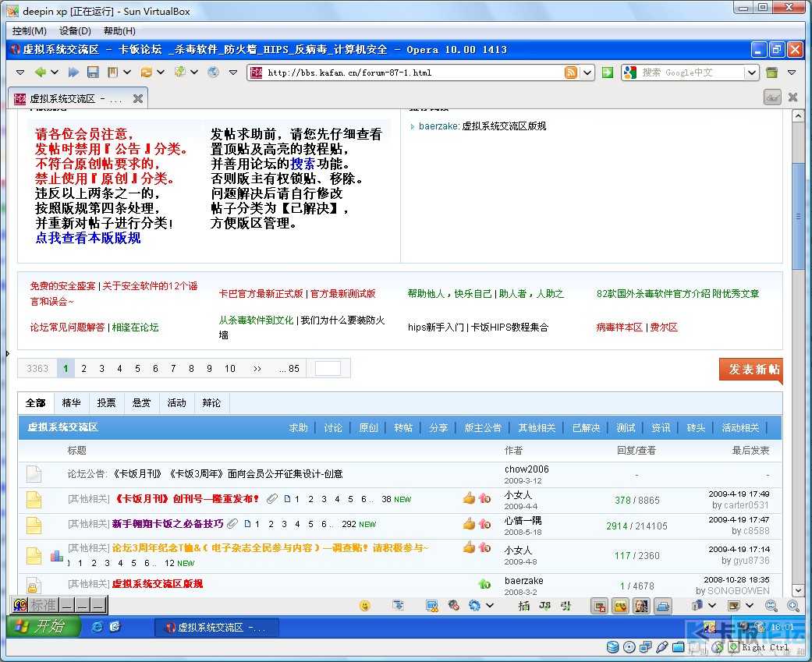
Task: Click the green Back arrow in Opera toolbar
Action: (x=40, y=73)
